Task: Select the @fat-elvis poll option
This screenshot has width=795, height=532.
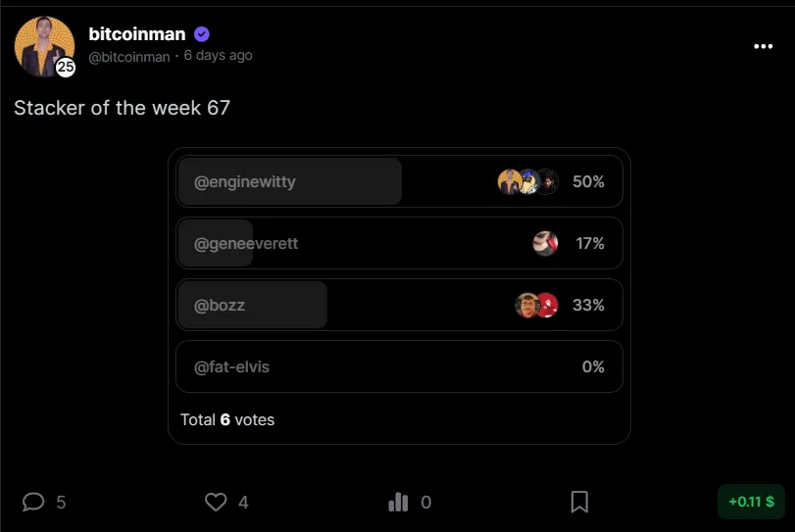Action: [399, 366]
